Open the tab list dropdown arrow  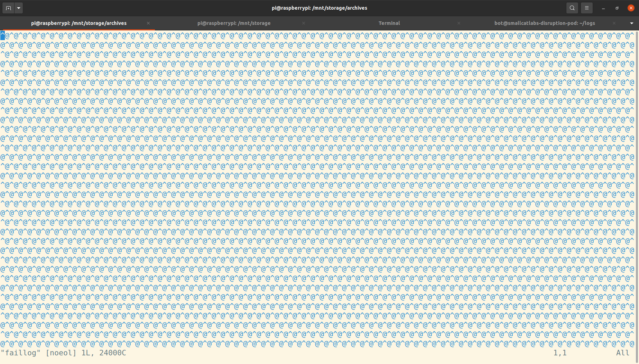[632, 23]
